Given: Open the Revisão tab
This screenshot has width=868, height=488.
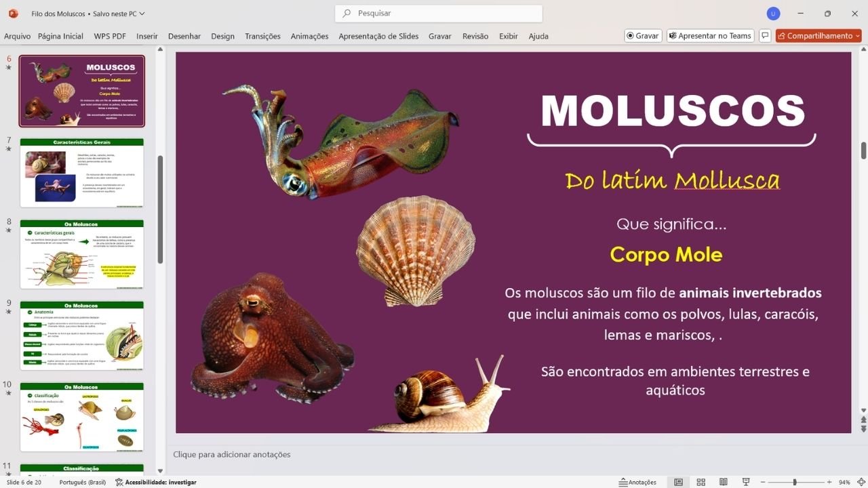Looking at the screenshot, I should pos(475,36).
